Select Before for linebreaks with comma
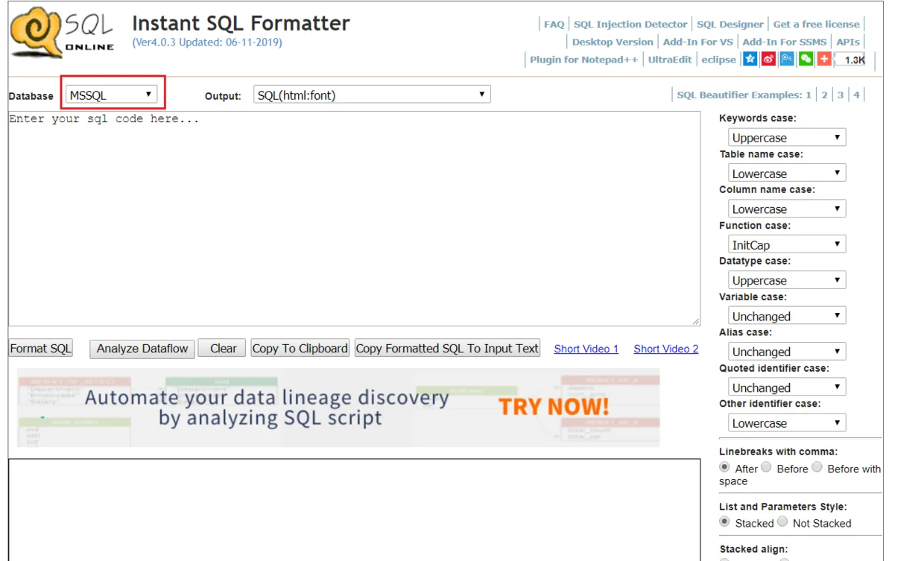The width and height of the screenshot is (924, 561). coord(766,467)
